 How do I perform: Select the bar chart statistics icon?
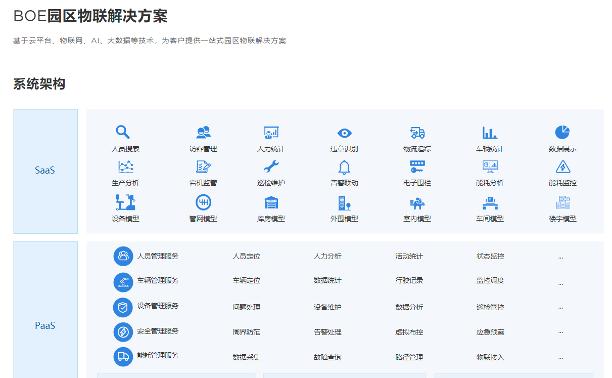click(489, 133)
